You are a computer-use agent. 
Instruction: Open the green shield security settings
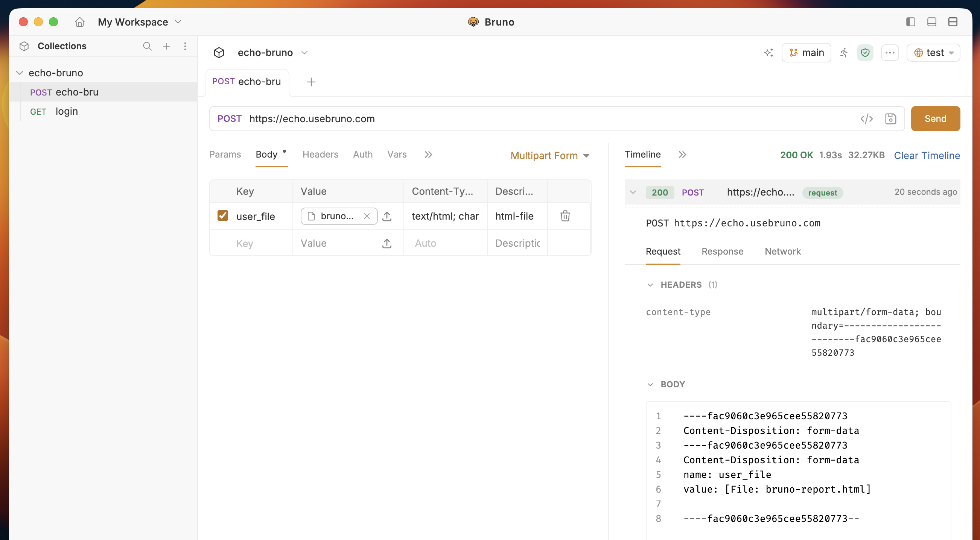click(x=865, y=53)
